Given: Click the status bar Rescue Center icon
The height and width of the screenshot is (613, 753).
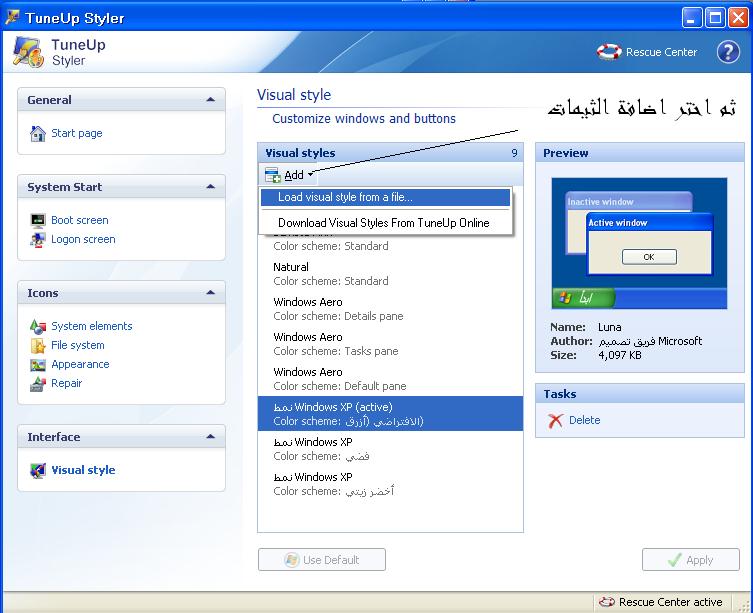Looking at the screenshot, I should pyautogui.click(x=607, y=602).
